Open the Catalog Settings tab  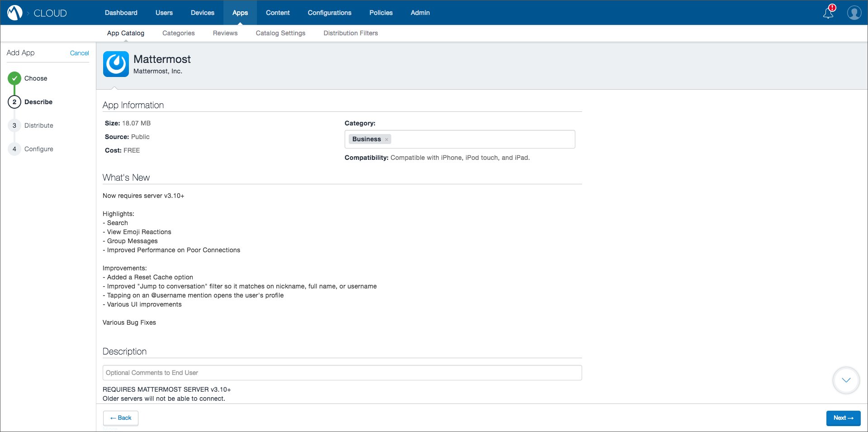click(280, 33)
